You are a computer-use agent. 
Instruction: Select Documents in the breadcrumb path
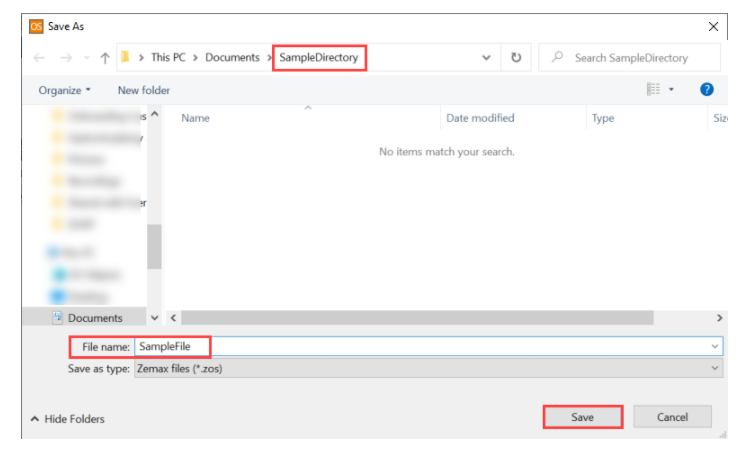tap(232, 57)
